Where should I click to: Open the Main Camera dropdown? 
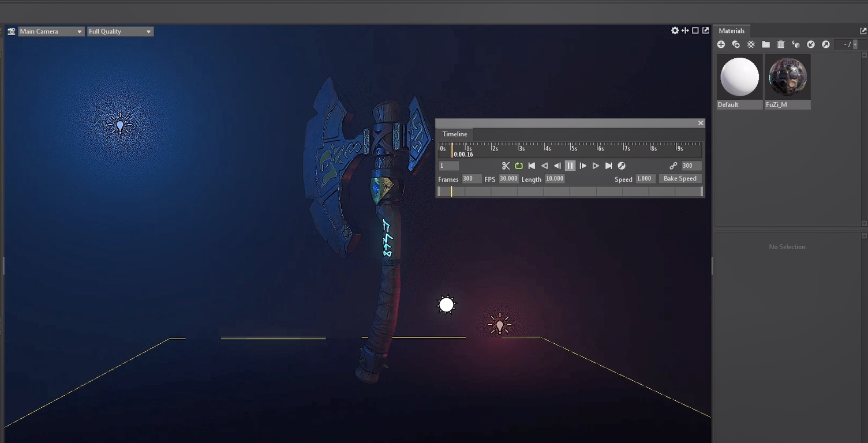tap(51, 32)
